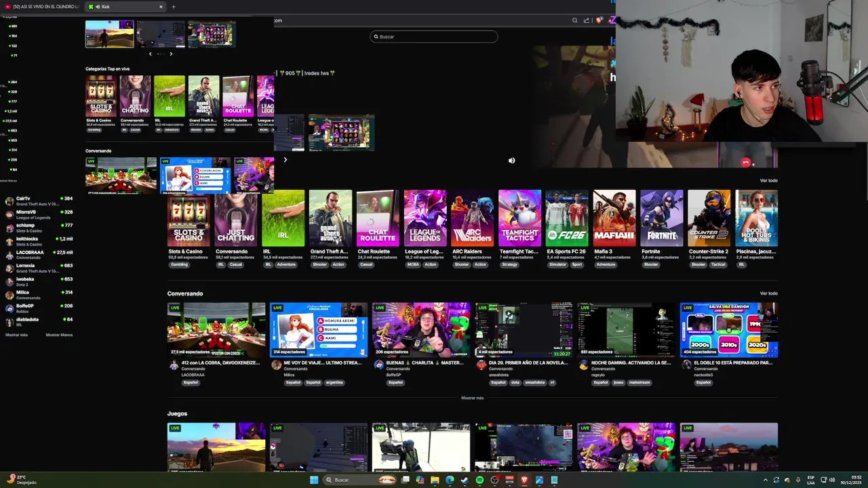
Task: Click the volume speaker icon on featured stream
Action: coord(512,161)
